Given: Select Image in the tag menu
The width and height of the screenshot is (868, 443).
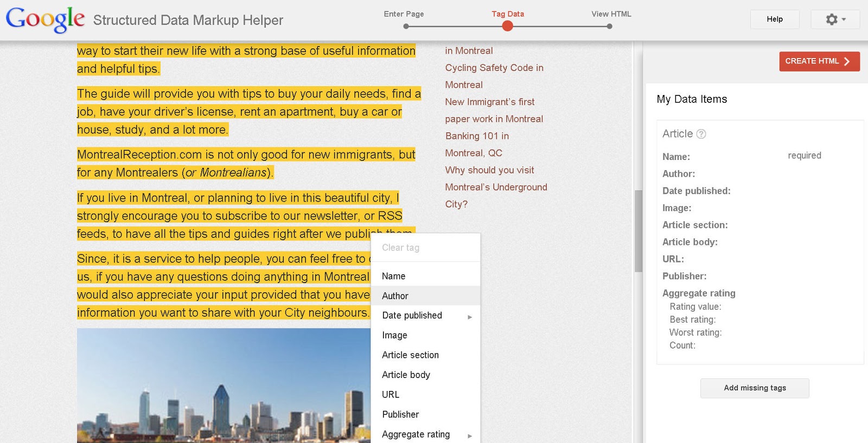Looking at the screenshot, I should [425, 336].
